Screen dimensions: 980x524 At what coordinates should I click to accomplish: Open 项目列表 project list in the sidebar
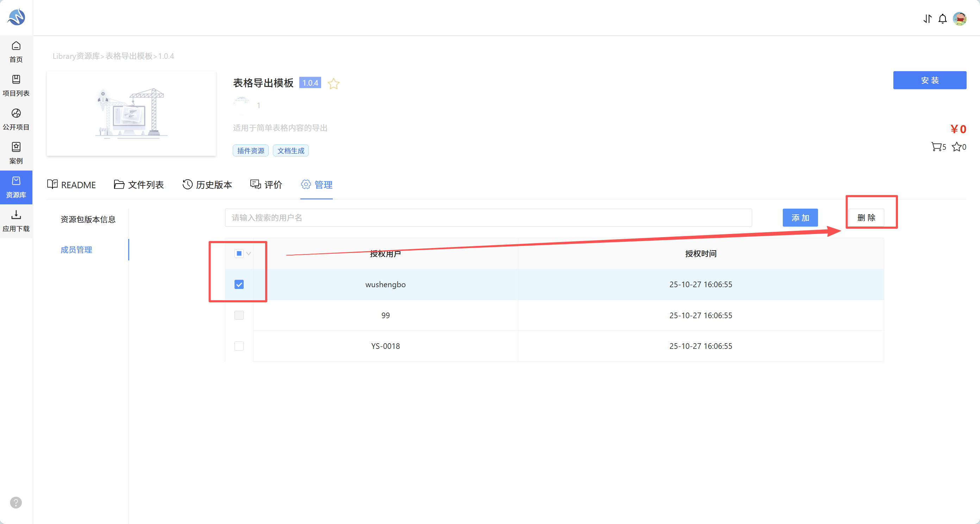point(16,86)
